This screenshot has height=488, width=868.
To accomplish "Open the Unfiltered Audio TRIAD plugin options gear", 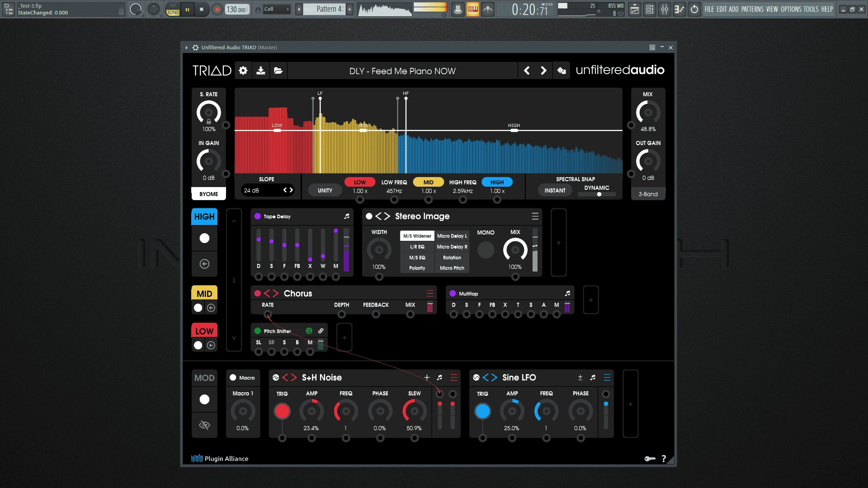I will click(x=195, y=47).
